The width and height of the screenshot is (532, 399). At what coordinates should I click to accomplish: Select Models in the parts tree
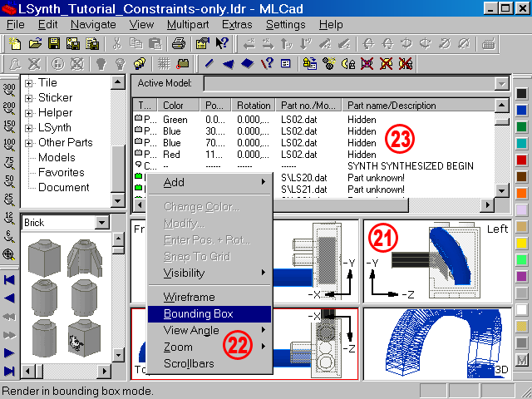tap(57, 157)
